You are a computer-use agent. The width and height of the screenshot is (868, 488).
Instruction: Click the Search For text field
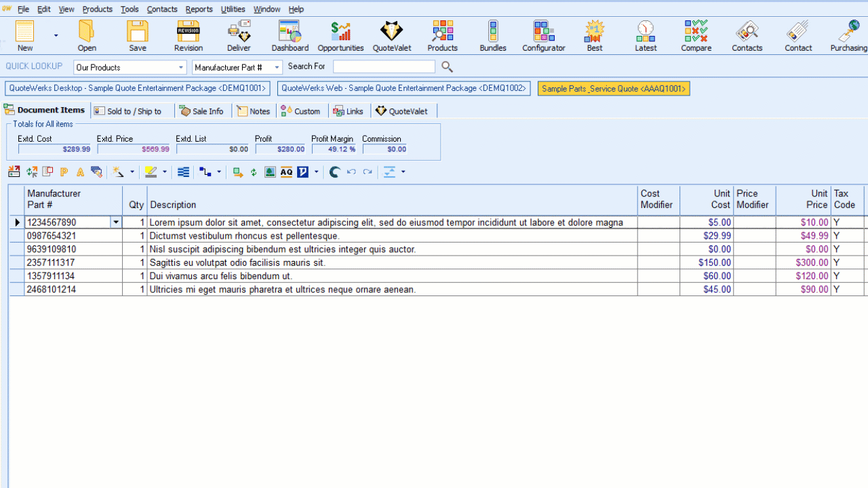pos(384,66)
